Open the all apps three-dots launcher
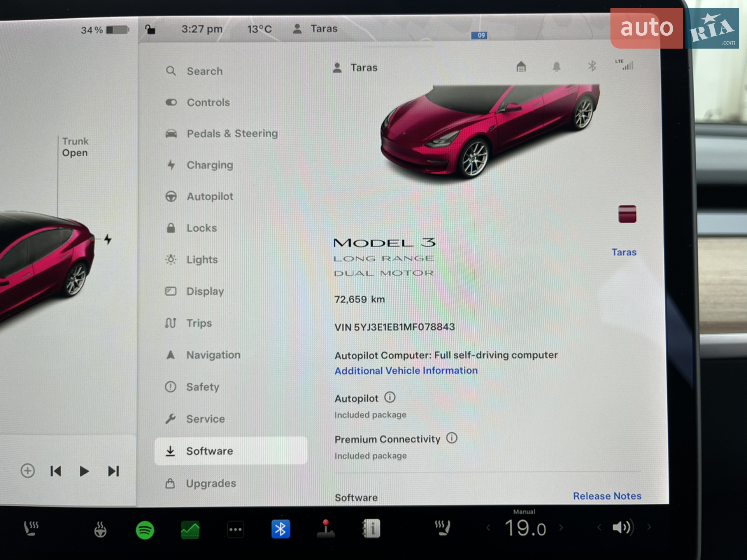The height and width of the screenshot is (560, 747). coord(235,530)
